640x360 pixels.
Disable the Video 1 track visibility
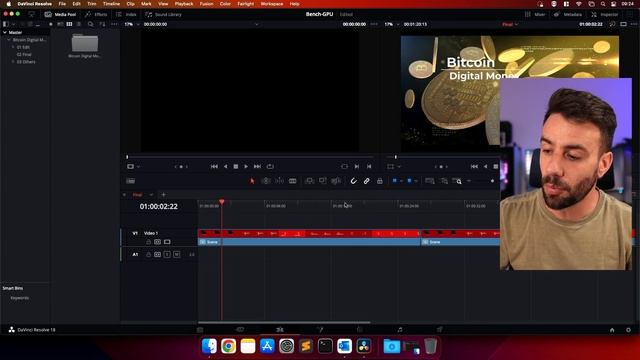point(167,242)
